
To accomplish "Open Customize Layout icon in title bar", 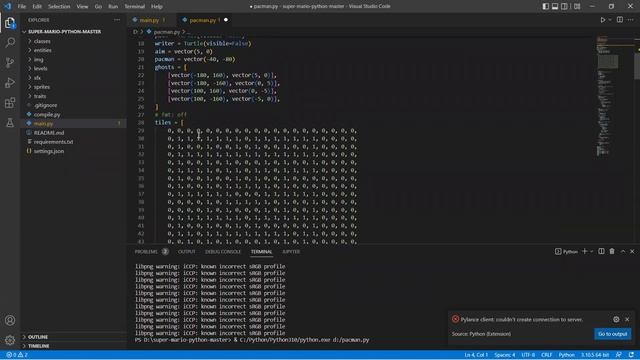I will tap(577, 7).
